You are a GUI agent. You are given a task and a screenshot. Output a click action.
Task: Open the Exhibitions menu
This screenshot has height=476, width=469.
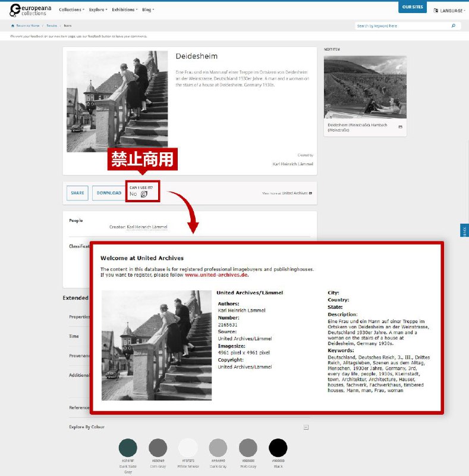[124, 10]
